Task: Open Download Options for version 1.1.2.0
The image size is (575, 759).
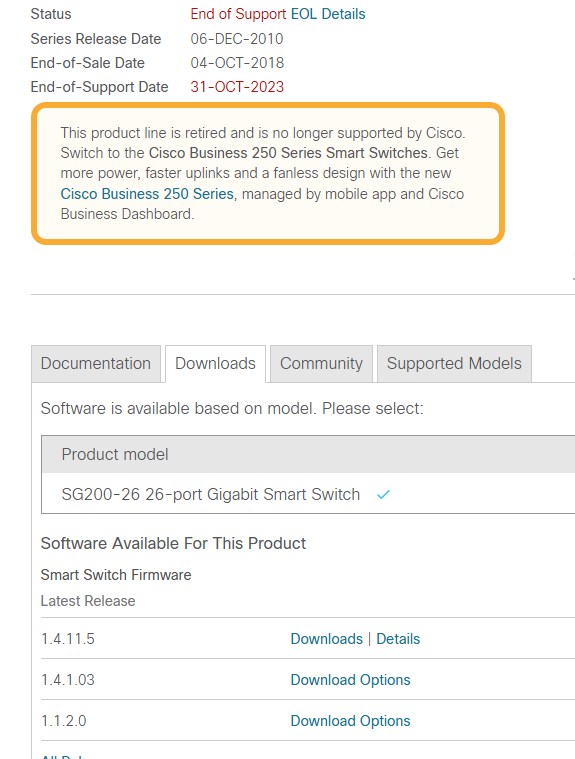Action: pos(350,721)
